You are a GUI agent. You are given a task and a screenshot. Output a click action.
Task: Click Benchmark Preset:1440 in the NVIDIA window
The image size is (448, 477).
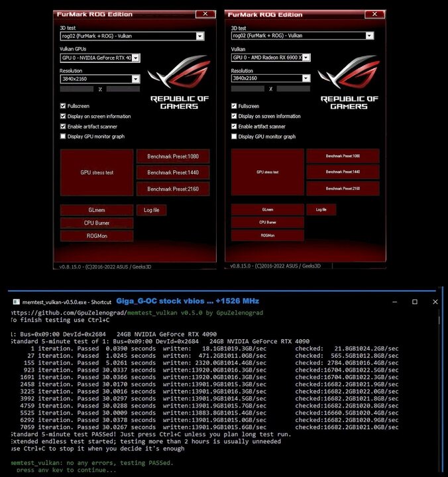click(173, 172)
